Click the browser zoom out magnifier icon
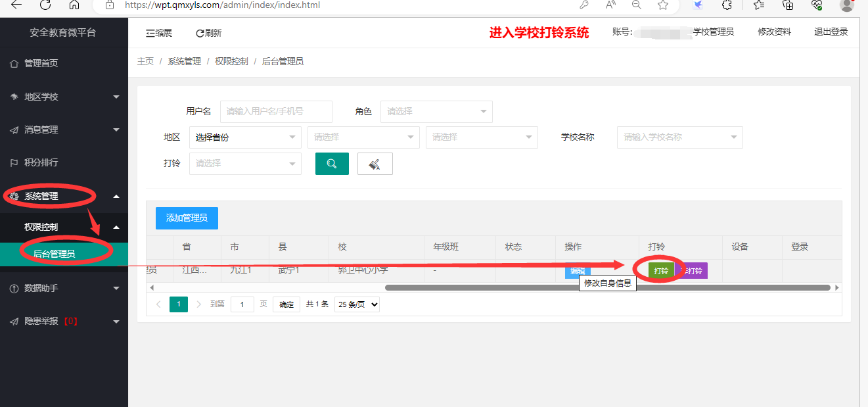 636,5
